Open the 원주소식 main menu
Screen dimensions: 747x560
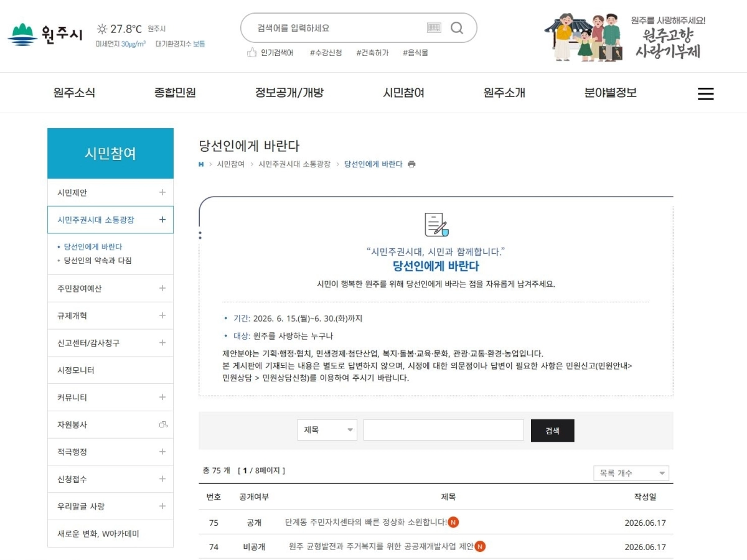click(74, 93)
